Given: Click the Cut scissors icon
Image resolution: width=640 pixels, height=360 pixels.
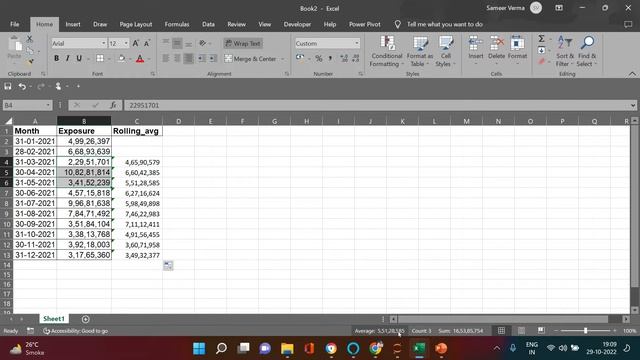Looking at the screenshot, I should pos(29,39).
